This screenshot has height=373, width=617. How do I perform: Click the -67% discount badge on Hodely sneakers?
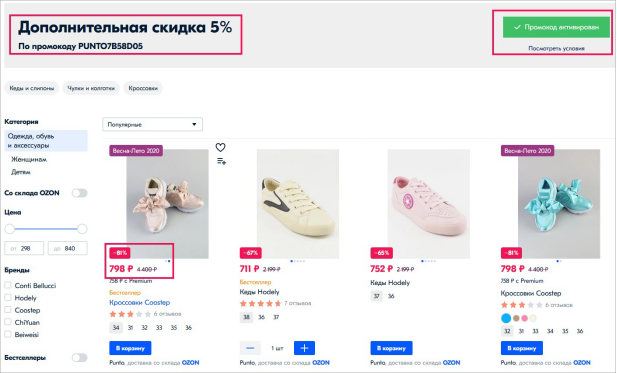pos(251,253)
